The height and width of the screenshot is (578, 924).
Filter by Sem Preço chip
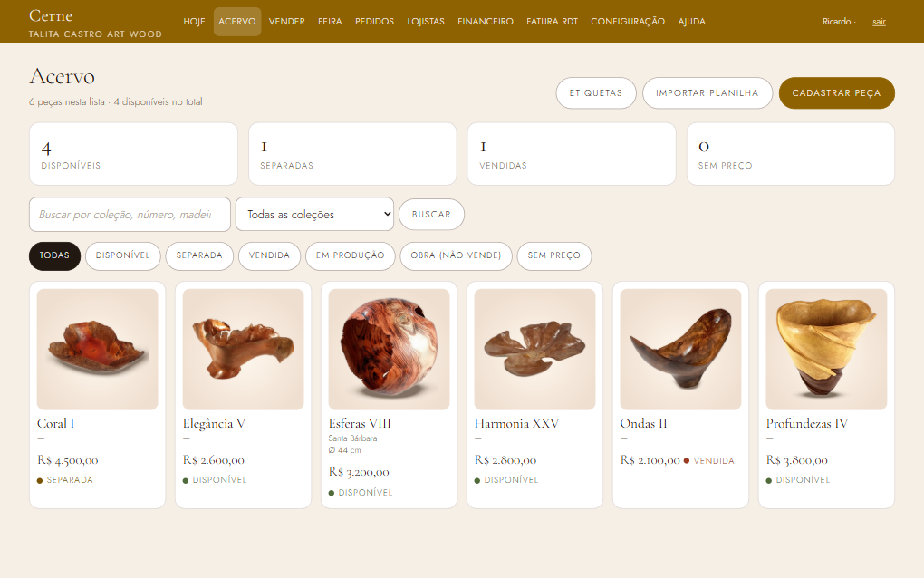[553, 255]
